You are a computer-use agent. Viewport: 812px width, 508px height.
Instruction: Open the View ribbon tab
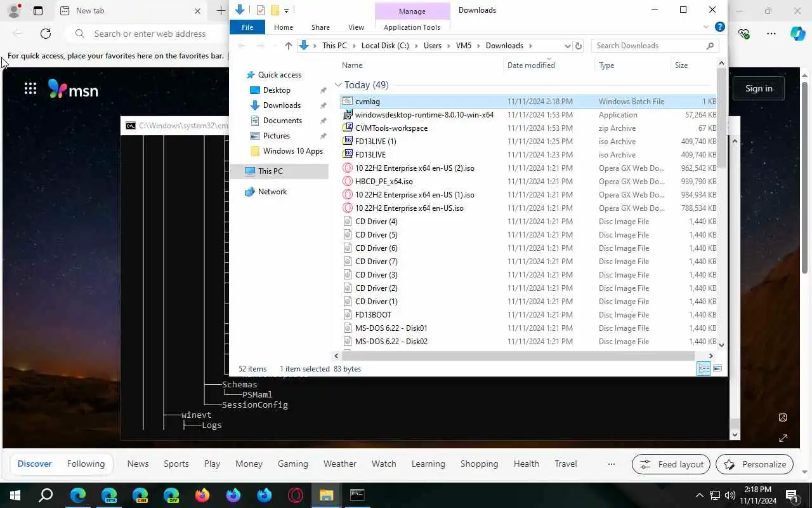(x=357, y=27)
